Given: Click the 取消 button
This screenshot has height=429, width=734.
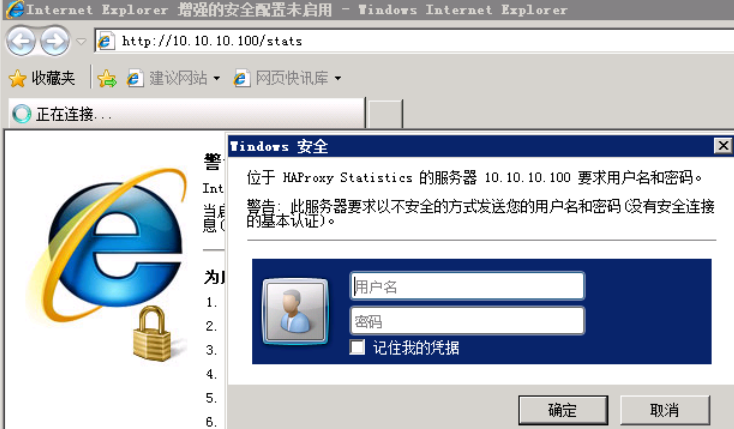Looking at the screenshot, I should pos(665,410).
